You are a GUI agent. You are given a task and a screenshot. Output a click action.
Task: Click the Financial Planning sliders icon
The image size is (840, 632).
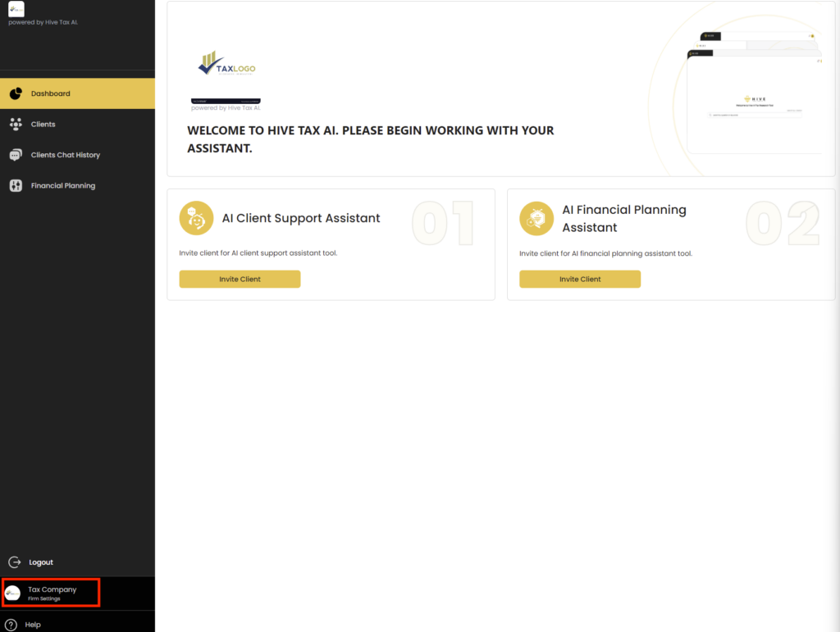[16, 186]
